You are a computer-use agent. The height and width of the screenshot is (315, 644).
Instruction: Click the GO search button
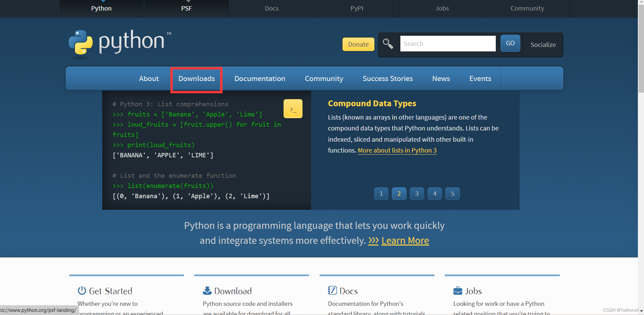coord(510,43)
